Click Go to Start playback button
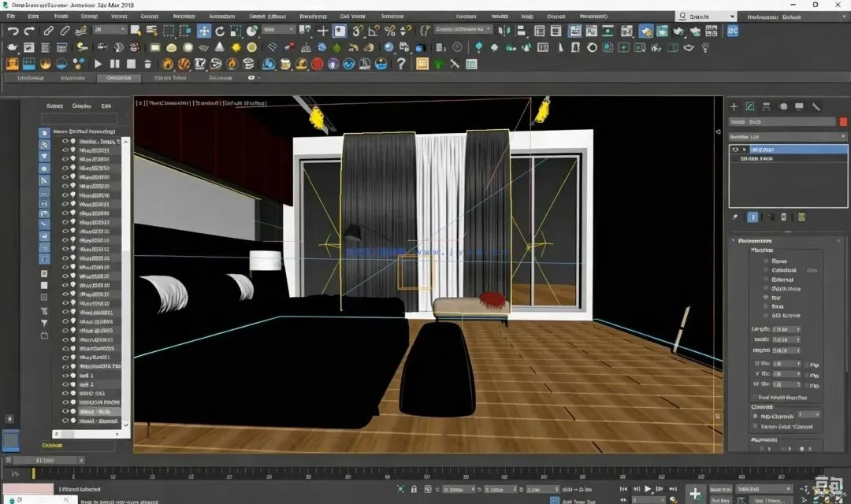This screenshot has width=851, height=504. coord(623,489)
